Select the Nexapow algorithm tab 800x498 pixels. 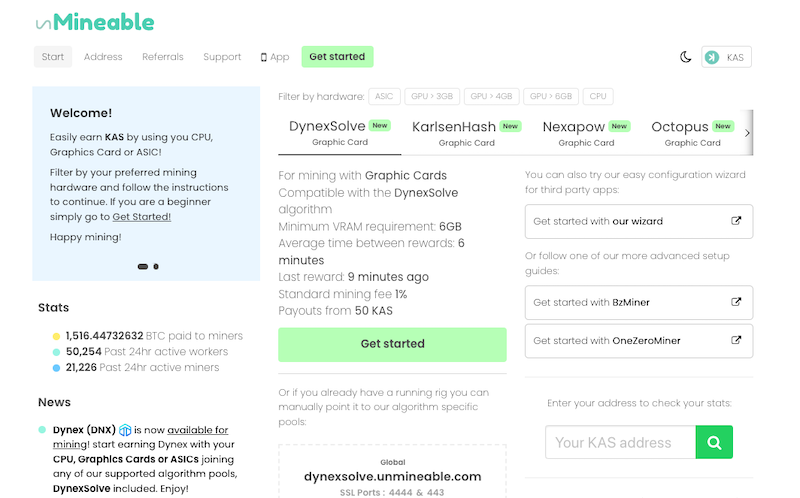pyautogui.click(x=586, y=134)
